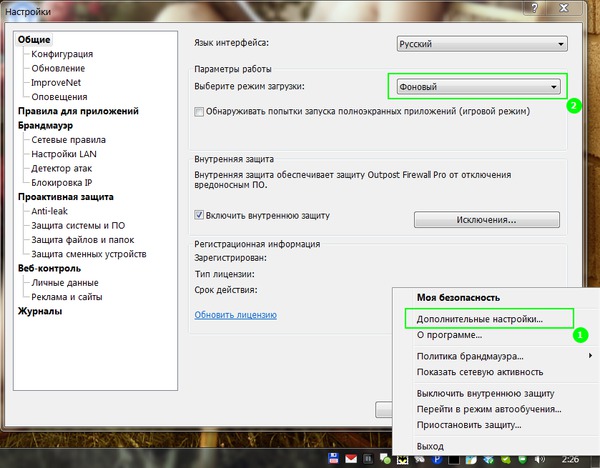The height and width of the screenshot is (468, 600).
Task: Select 'Защита файлов и папок' item
Action: [83, 240]
